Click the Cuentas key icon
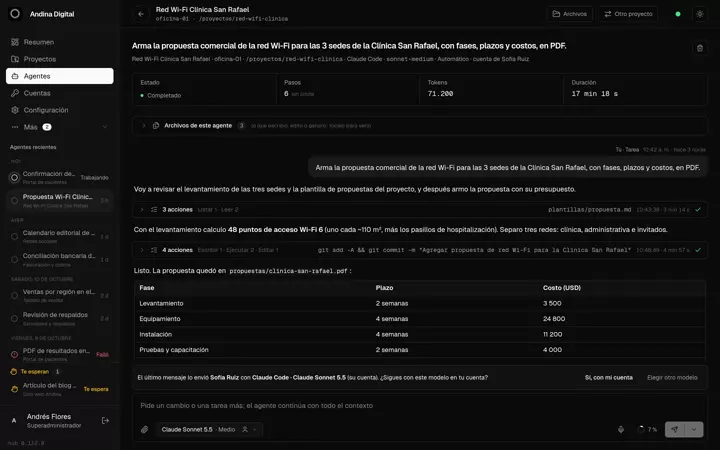 click(15, 93)
